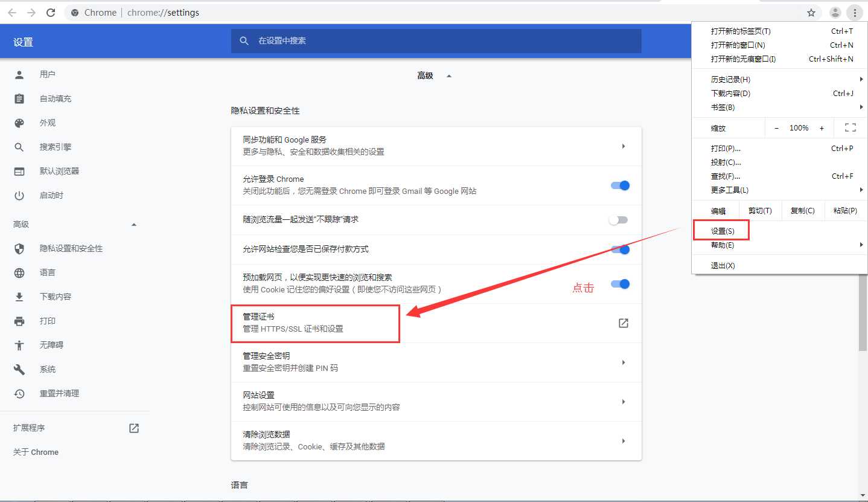This screenshot has height=502, width=868.
Task: Click the search magnifier in settings search bar
Action: 244,41
